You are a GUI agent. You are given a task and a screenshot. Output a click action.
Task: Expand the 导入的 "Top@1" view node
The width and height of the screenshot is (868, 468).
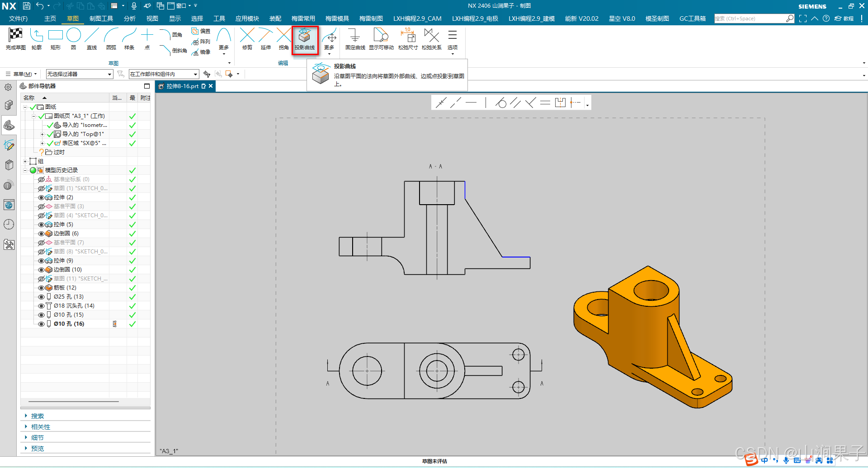click(x=42, y=134)
